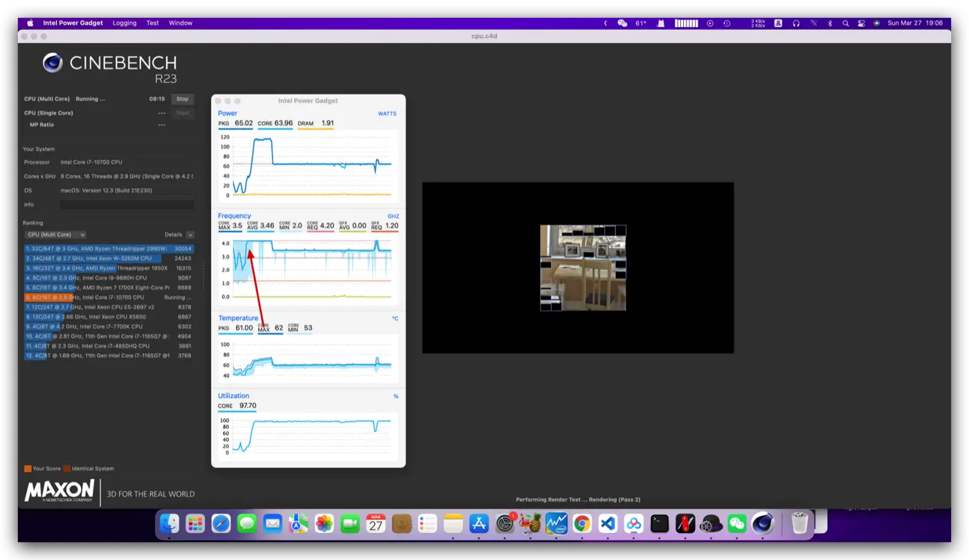Expand the Details dropdown arrow
Viewport: 969px width, 560px height.
[x=190, y=235]
